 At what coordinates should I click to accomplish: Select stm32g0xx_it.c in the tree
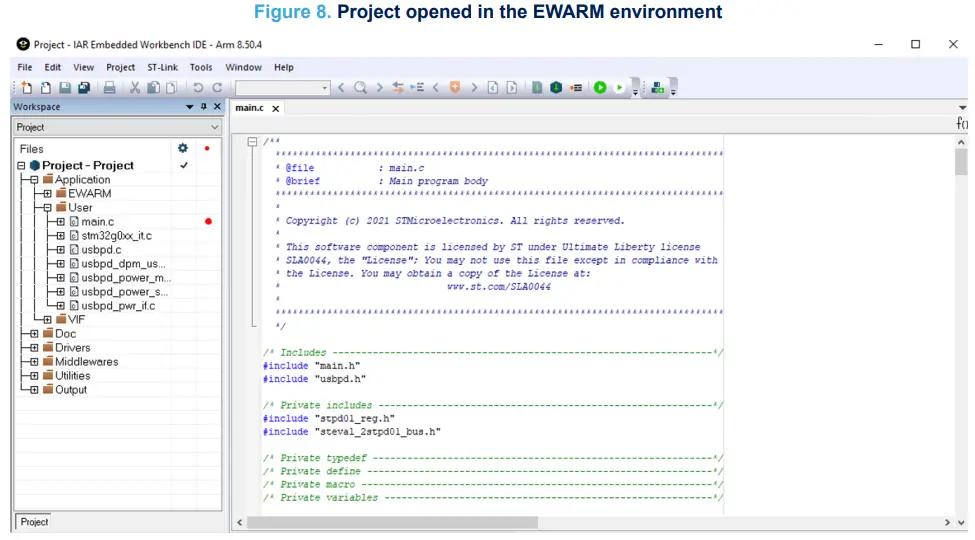coord(116,236)
